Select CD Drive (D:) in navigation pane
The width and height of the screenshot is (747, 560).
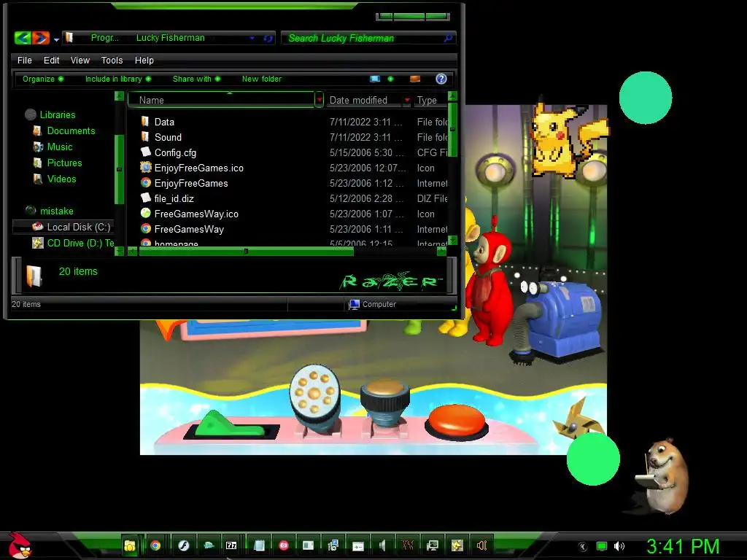point(80,243)
